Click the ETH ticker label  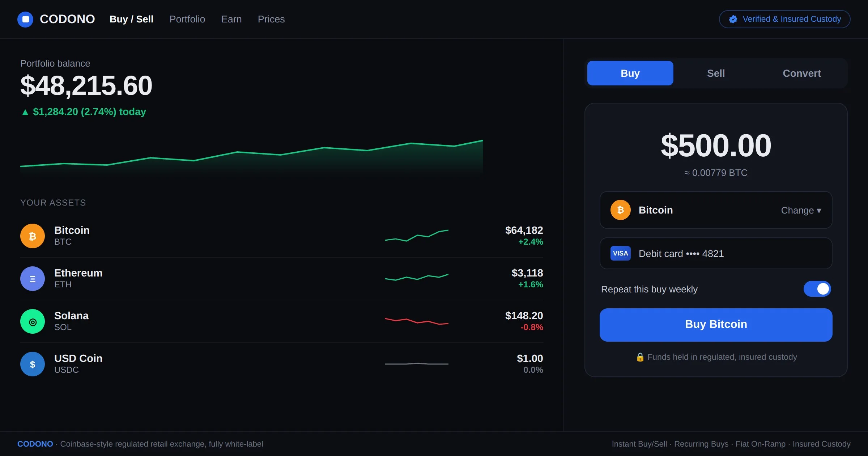63,284
